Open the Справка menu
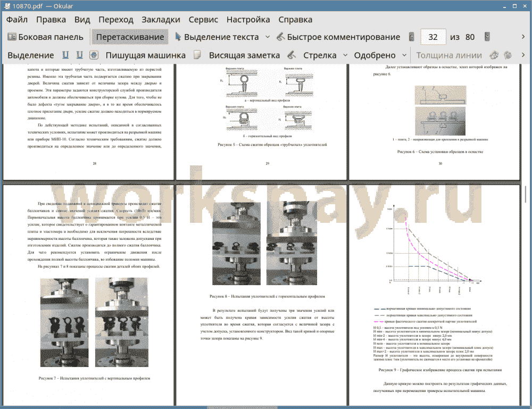The width and height of the screenshot is (532, 409). pyautogui.click(x=295, y=20)
